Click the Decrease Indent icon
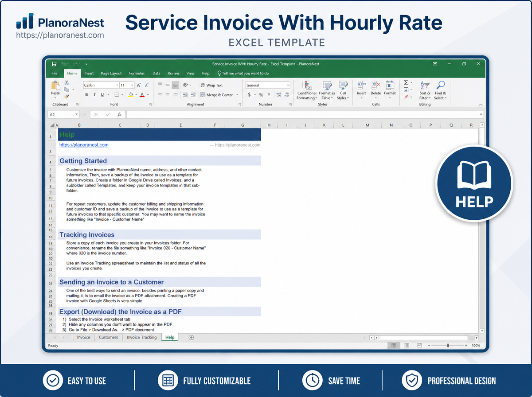532x397 pixels. click(x=185, y=95)
